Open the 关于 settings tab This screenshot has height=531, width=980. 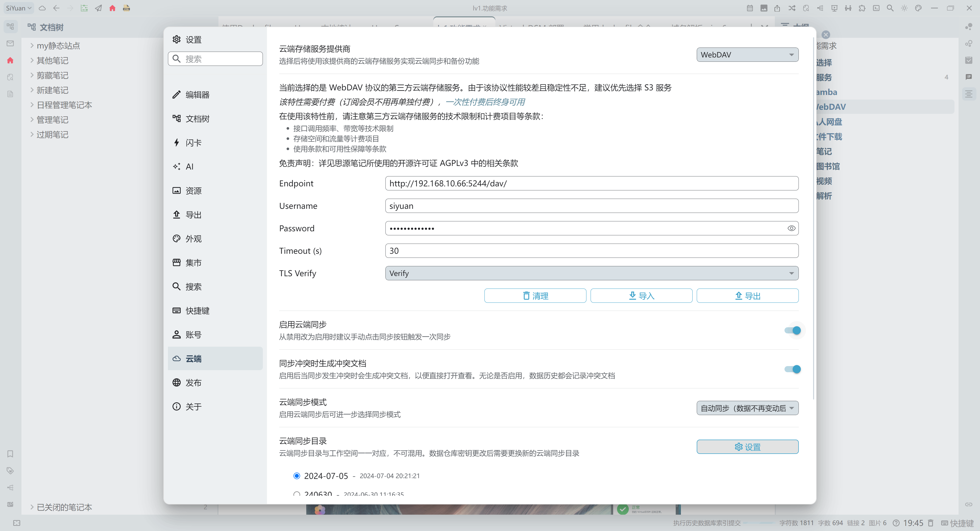point(215,406)
